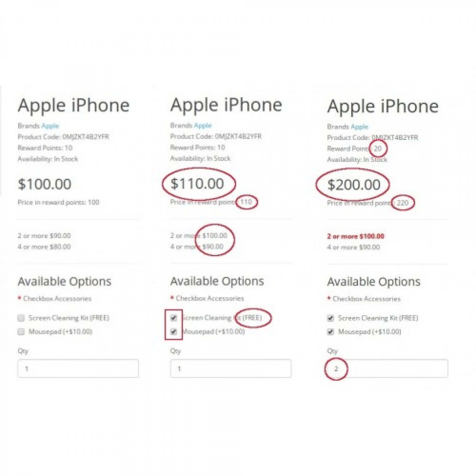The height and width of the screenshot is (476, 476).
Task: Click the right panel Available Options heading
Action: [374, 281]
